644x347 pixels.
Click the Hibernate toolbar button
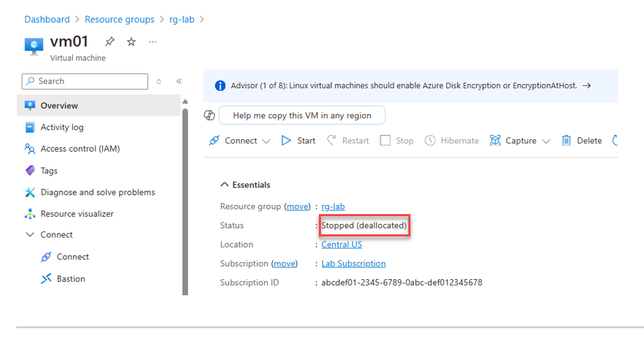pos(452,141)
